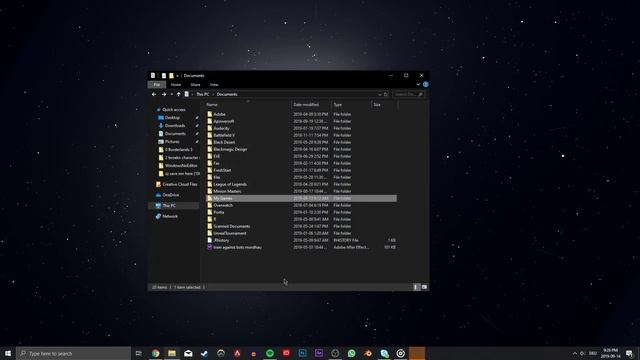Click New folder icon in title bar toolbar

coord(171,76)
